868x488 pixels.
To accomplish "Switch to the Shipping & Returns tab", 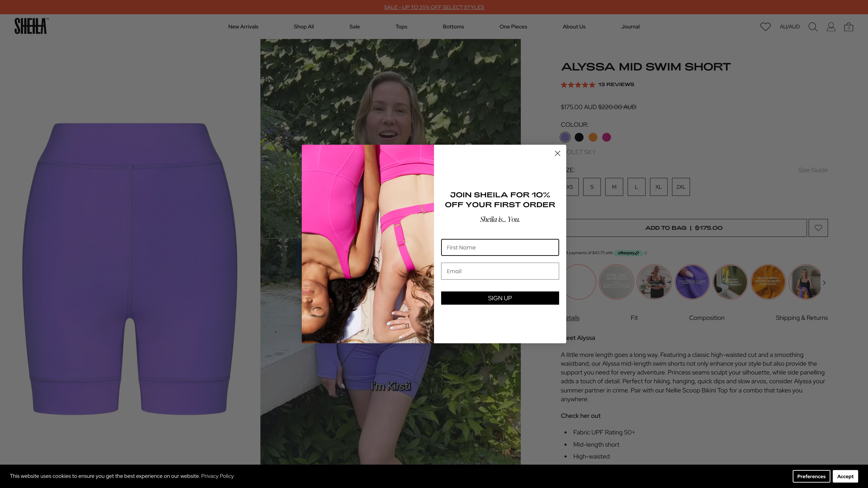I will pos(801,318).
